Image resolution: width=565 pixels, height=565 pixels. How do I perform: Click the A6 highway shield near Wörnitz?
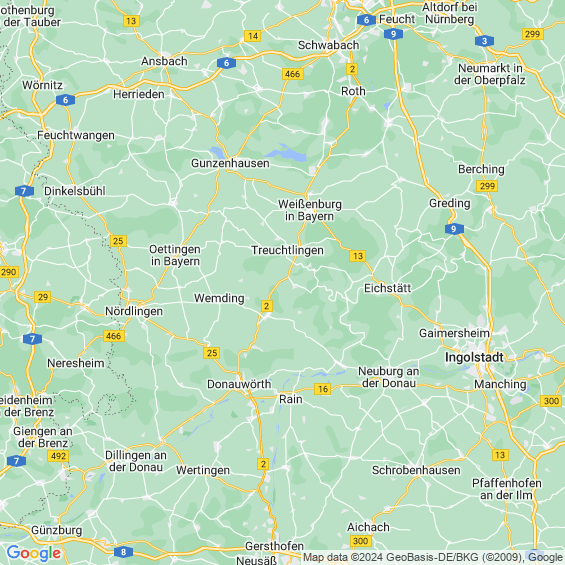coord(66,100)
